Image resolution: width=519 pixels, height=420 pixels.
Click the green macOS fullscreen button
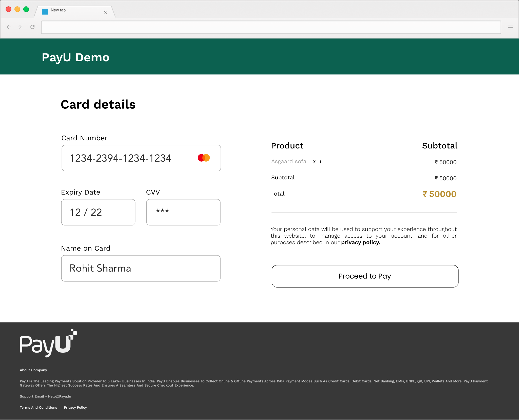26,9
